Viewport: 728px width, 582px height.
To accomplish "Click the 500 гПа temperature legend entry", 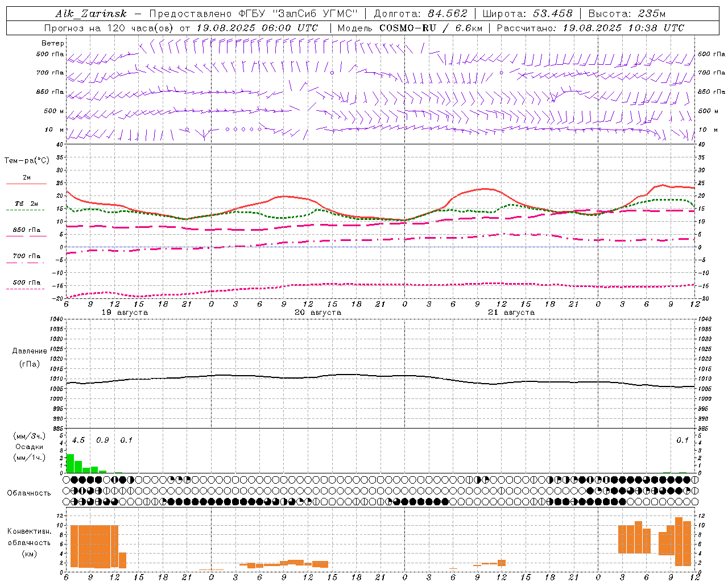I will [x=26, y=282].
